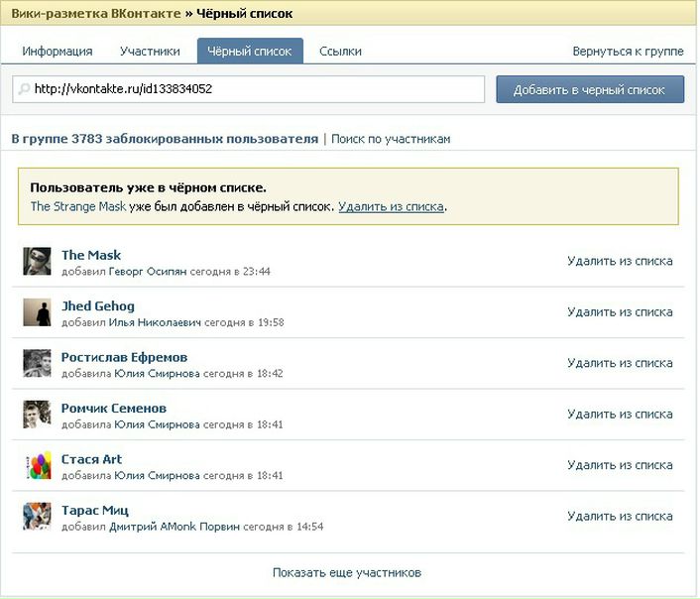Click Вики-разметка ВКонтакте breadcrumb link
The height and width of the screenshot is (599, 700).
96,14
